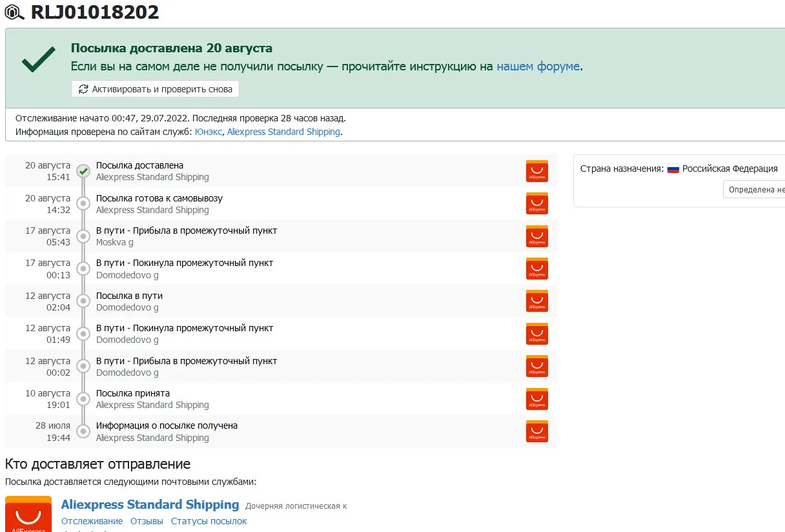Click AliExpress logo in 'Посылка принята' row
The image size is (785, 532).
tap(536, 399)
